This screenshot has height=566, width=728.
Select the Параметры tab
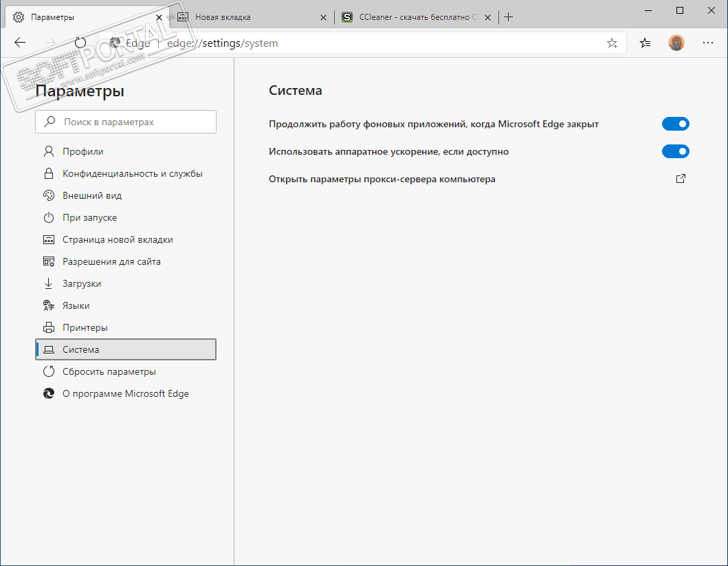(x=87, y=17)
